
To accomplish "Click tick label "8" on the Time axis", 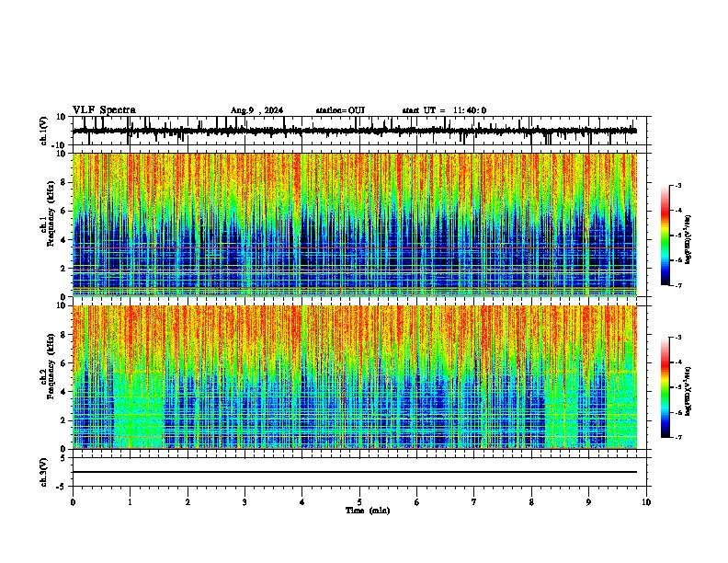I will 531,502.
